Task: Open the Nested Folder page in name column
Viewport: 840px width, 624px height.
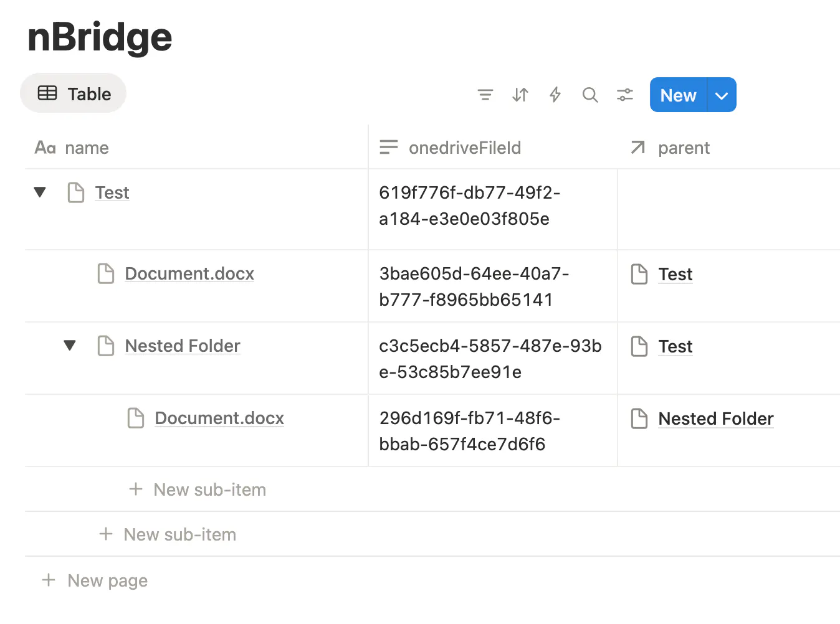Action: [183, 346]
